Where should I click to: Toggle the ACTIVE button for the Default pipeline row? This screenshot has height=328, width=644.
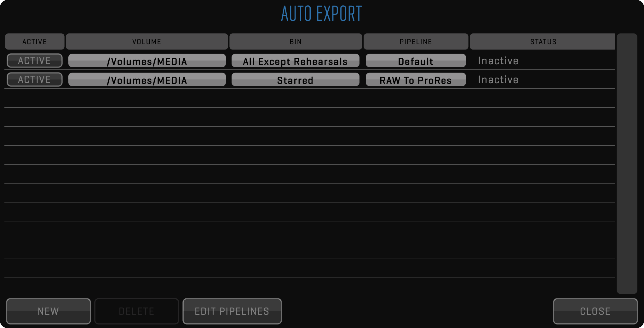[x=35, y=61]
